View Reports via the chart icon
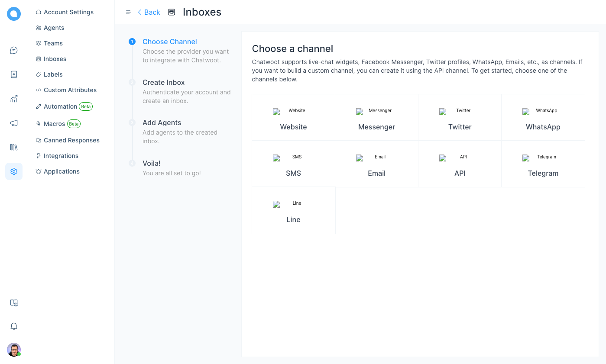The height and width of the screenshot is (364, 606). point(13,99)
